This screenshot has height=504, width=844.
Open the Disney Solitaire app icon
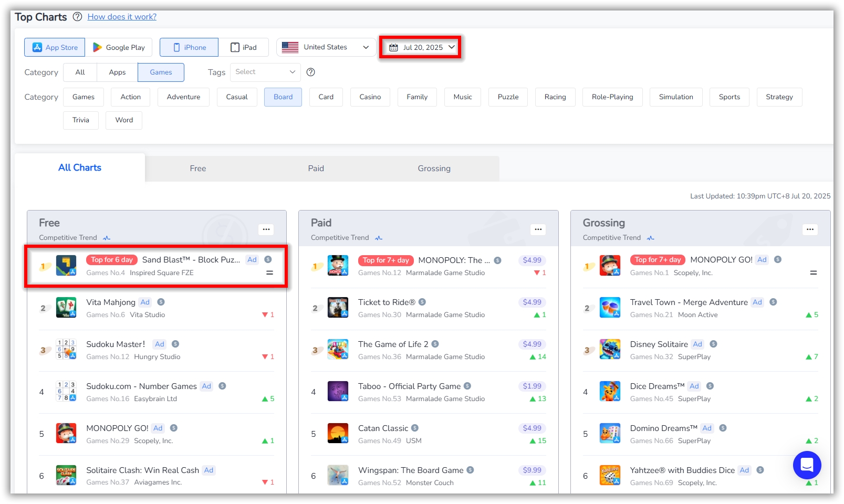610,350
